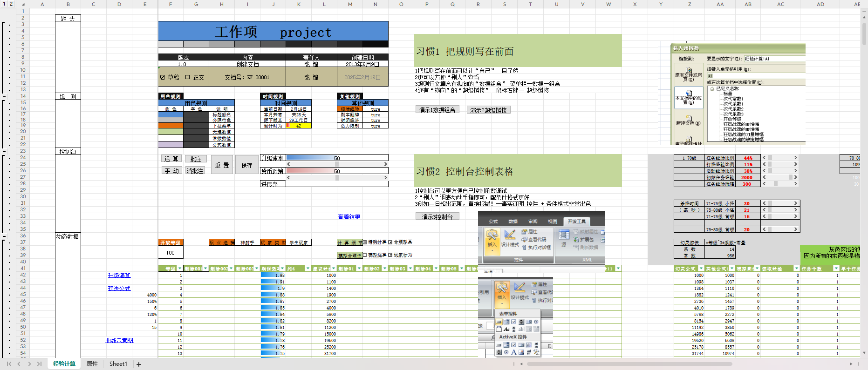Screen dimensions: 868x370
Task: Go to previous sheet tab arrow
Action: 19,364
